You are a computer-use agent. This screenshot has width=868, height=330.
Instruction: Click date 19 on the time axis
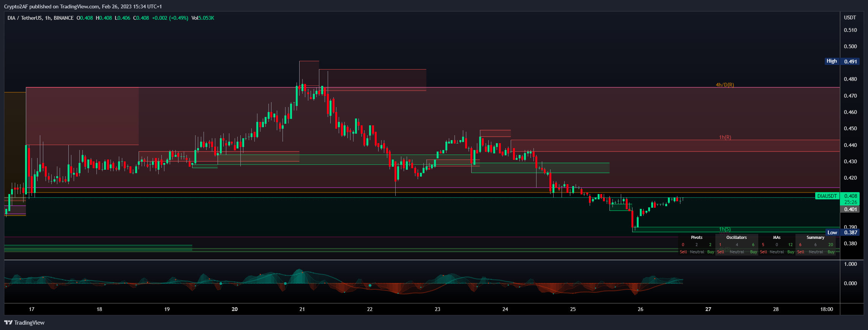[167, 309]
